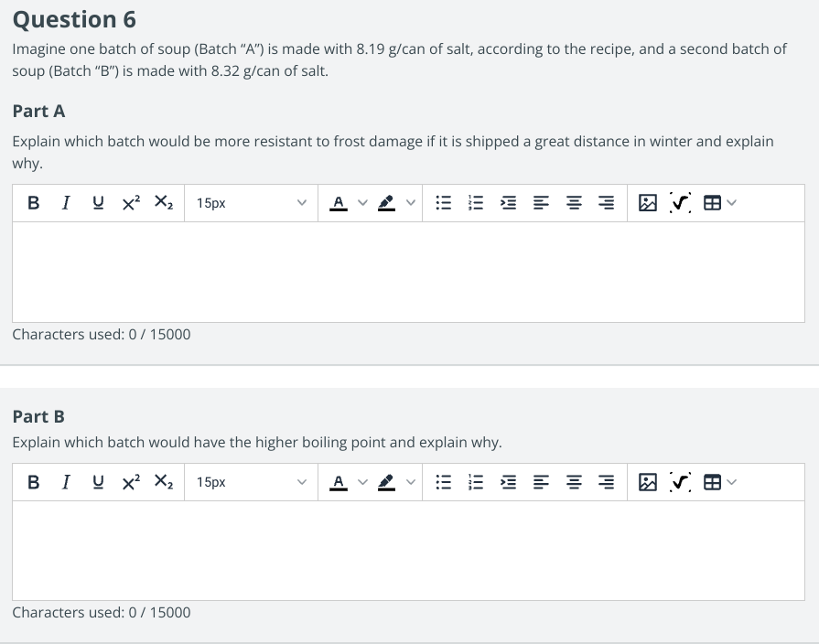Expand table options in Part A toolbar
The height and width of the screenshot is (644, 819).
pos(731,203)
